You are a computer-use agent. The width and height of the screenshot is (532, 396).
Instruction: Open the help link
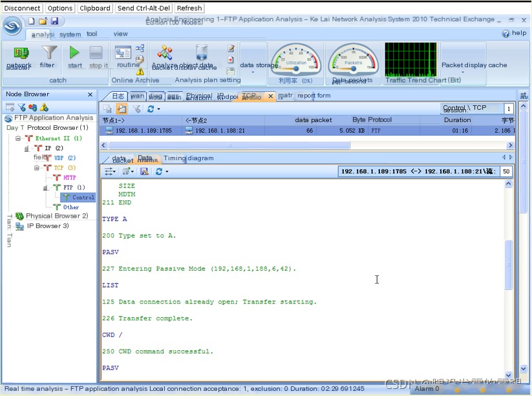coord(515,33)
